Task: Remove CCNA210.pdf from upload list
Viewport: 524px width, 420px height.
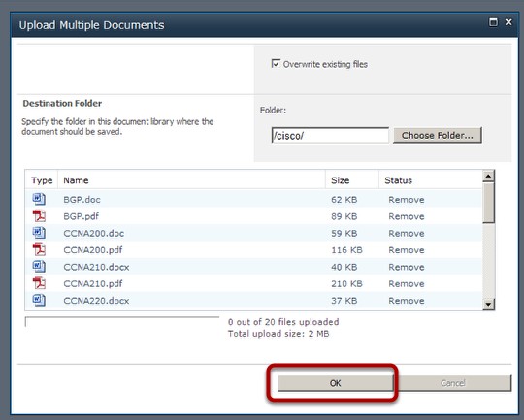Action: click(406, 283)
